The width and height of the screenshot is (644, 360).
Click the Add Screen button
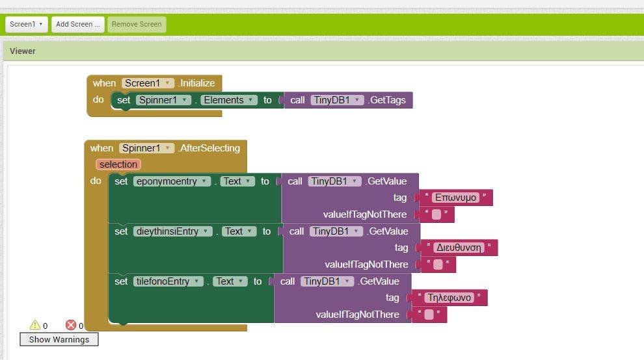coord(77,24)
